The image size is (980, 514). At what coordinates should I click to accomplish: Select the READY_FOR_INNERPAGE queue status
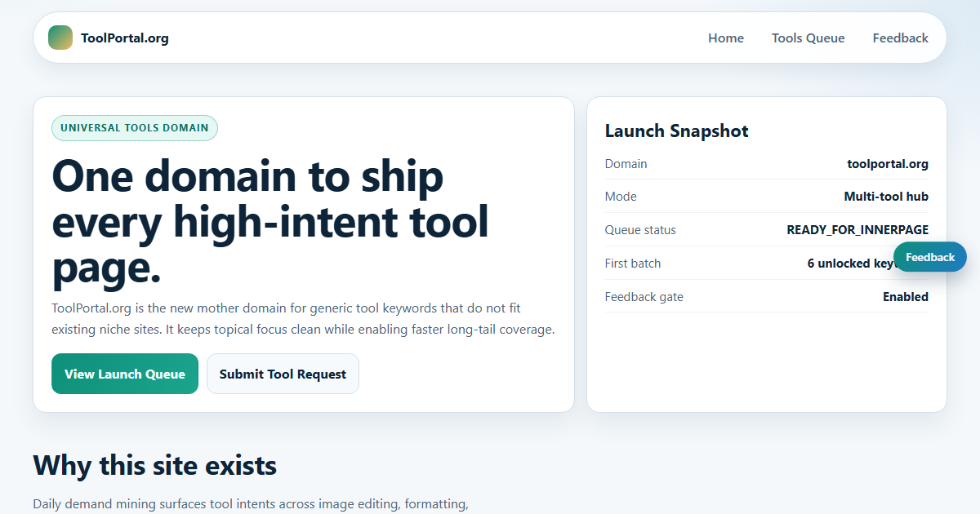[x=857, y=230]
